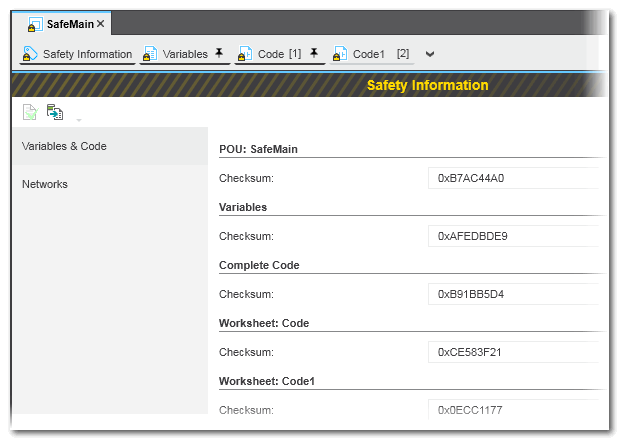Click the SafeMain document tab icon
This screenshot has width=620, height=441.
pyautogui.click(x=34, y=23)
